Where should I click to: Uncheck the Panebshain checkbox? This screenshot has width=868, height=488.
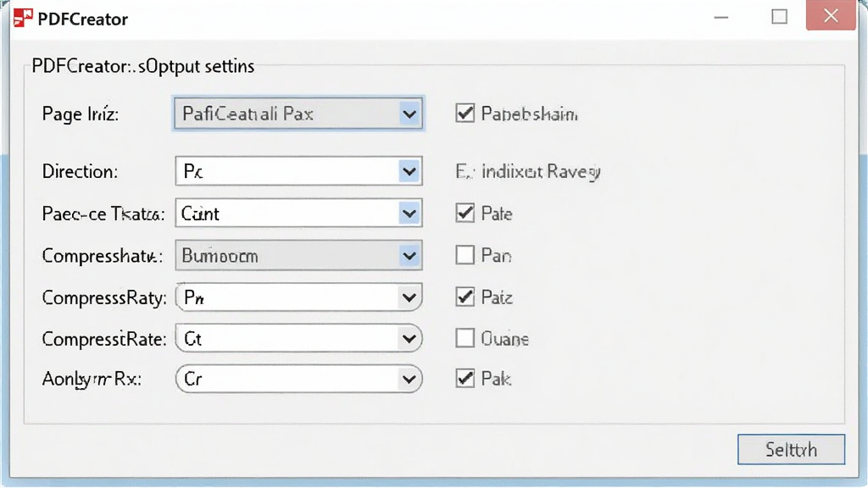[x=465, y=114]
